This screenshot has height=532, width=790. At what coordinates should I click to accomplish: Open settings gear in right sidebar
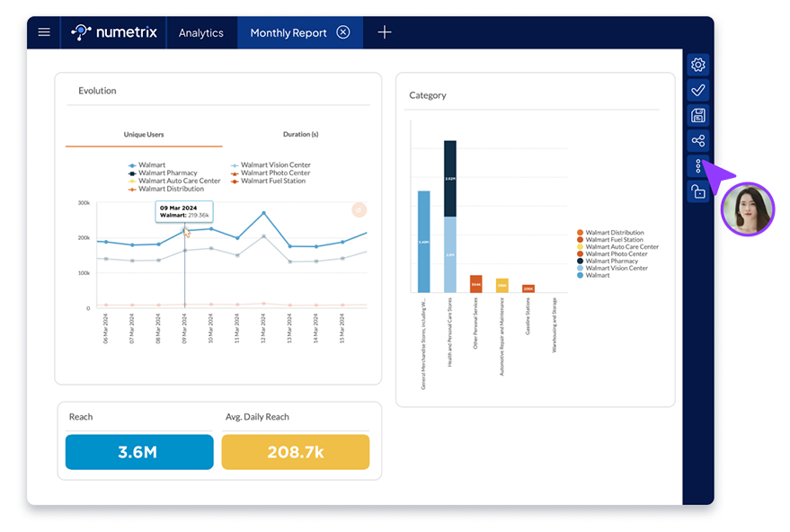[x=697, y=65]
